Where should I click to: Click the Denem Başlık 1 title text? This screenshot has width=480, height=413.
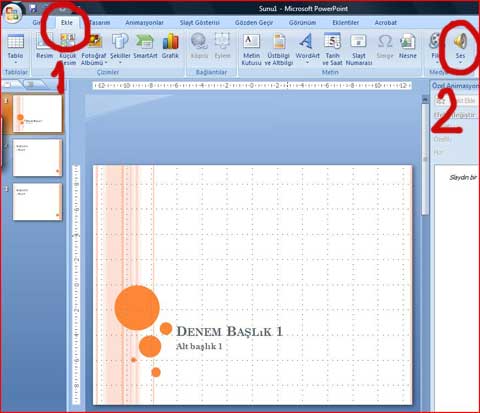click(229, 331)
